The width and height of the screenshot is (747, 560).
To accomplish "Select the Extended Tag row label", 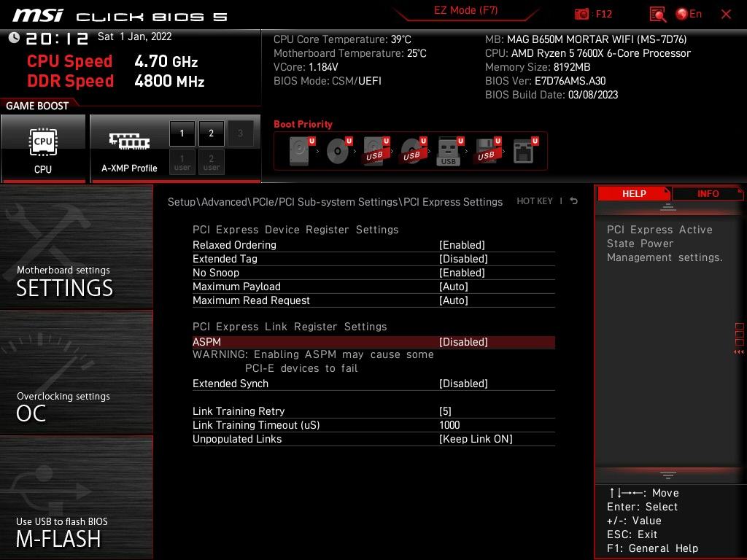I will tap(225, 259).
